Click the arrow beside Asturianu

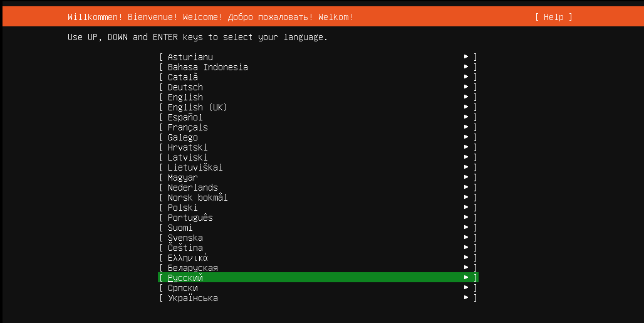pyautogui.click(x=466, y=57)
